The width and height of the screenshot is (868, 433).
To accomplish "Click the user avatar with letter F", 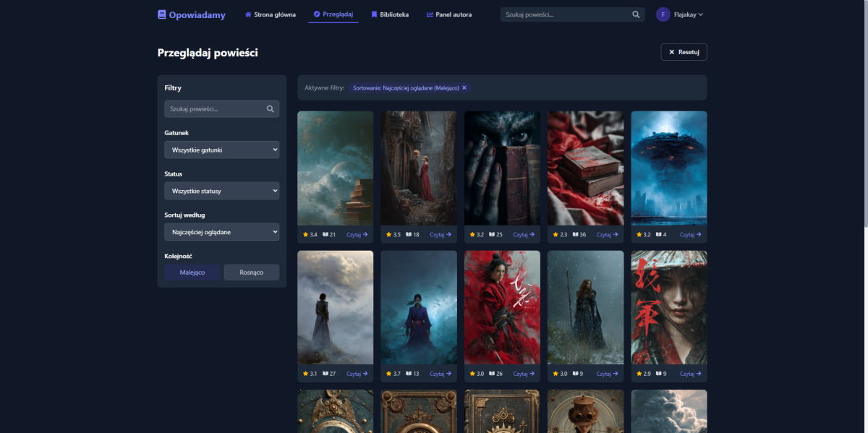I will [x=663, y=14].
